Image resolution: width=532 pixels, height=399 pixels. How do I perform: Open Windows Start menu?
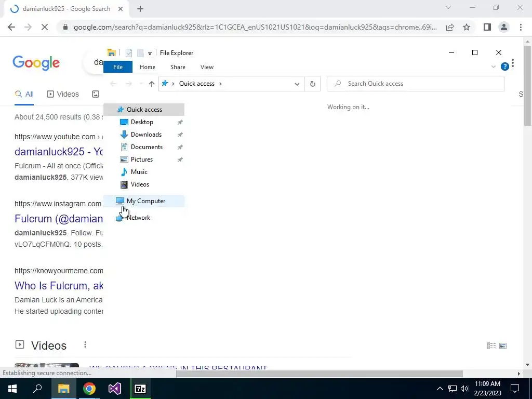[x=12, y=389]
